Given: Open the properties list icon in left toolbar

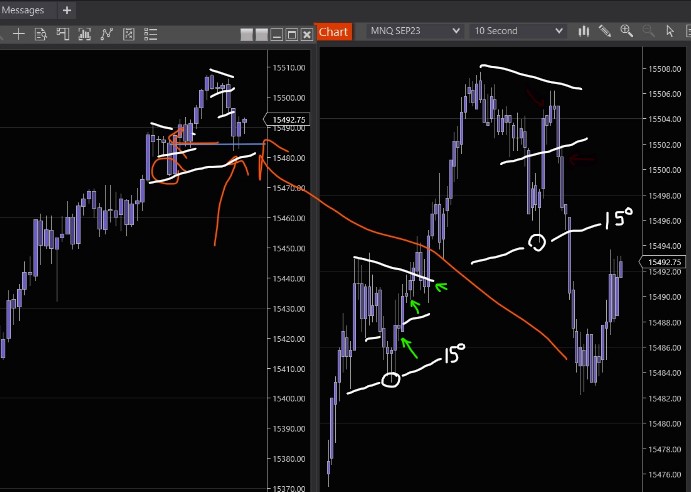Looking at the screenshot, I should click(x=151, y=34).
